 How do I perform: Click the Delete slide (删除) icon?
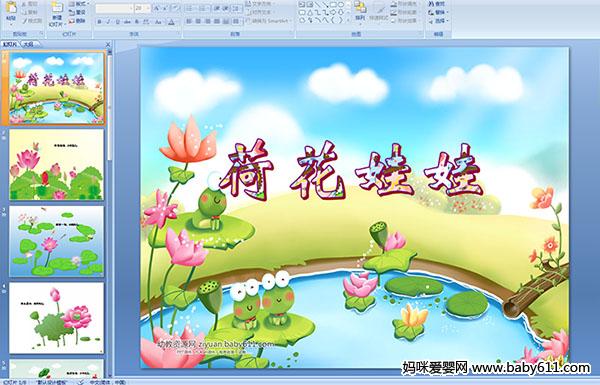[x=77, y=21]
